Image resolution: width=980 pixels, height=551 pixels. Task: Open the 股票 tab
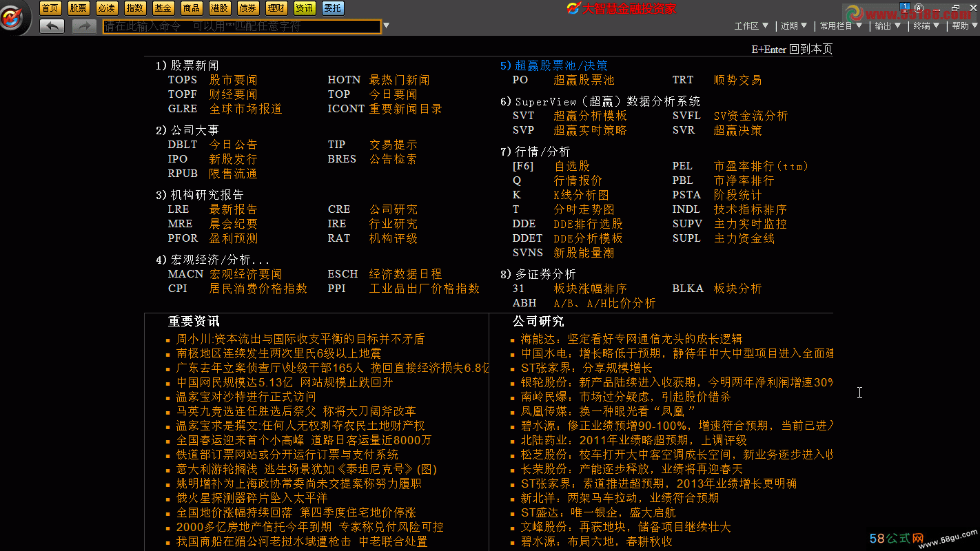79,8
